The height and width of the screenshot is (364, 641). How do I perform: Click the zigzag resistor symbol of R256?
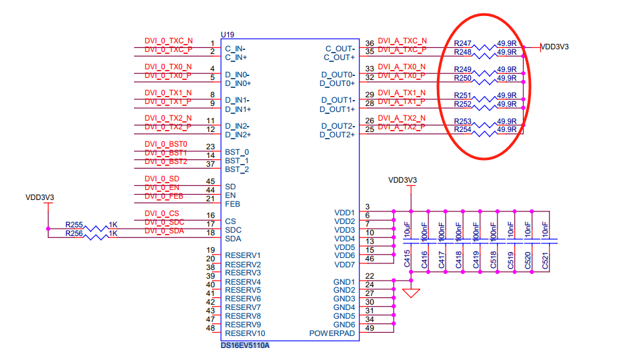(96, 237)
